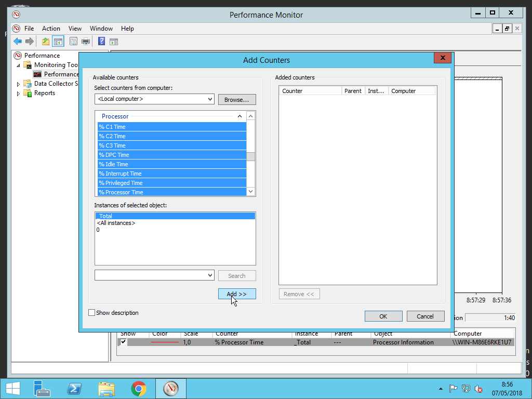Expand the Data Collector Sets node
Image resolution: width=532 pixels, height=399 pixels.
tap(18, 84)
